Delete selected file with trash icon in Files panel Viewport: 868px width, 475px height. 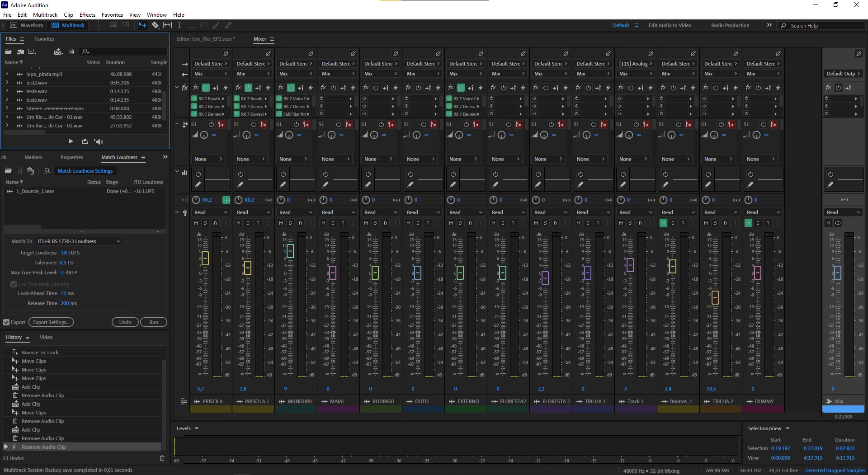pos(71,52)
